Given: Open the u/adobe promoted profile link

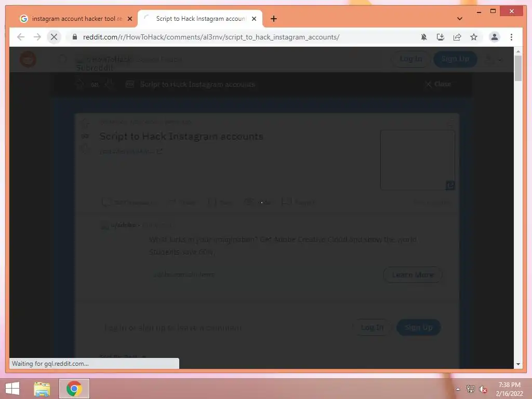Looking at the screenshot, I should [123, 225].
